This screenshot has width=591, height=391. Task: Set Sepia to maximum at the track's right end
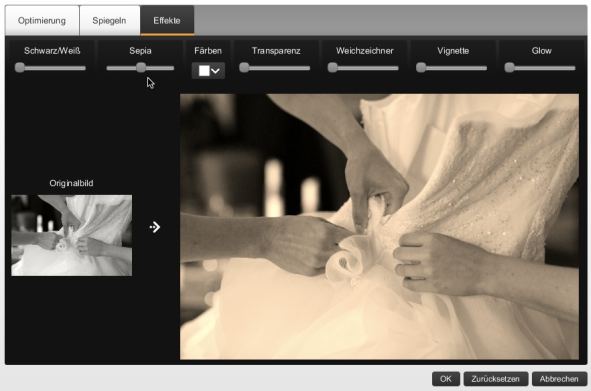pyautogui.click(x=173, y=68)
